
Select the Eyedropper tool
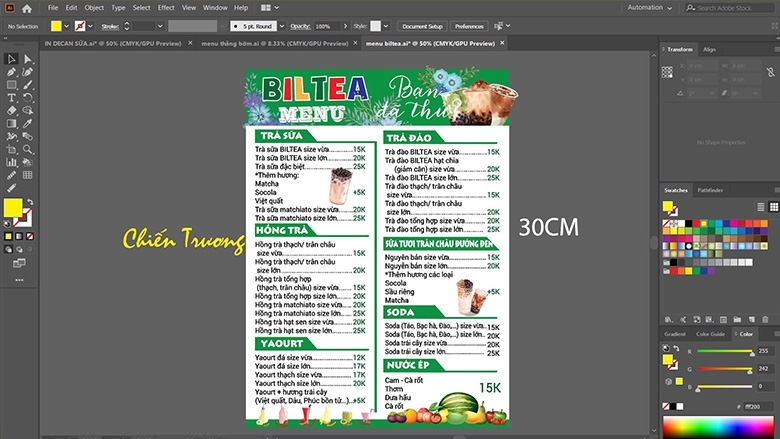coord(28,123)
